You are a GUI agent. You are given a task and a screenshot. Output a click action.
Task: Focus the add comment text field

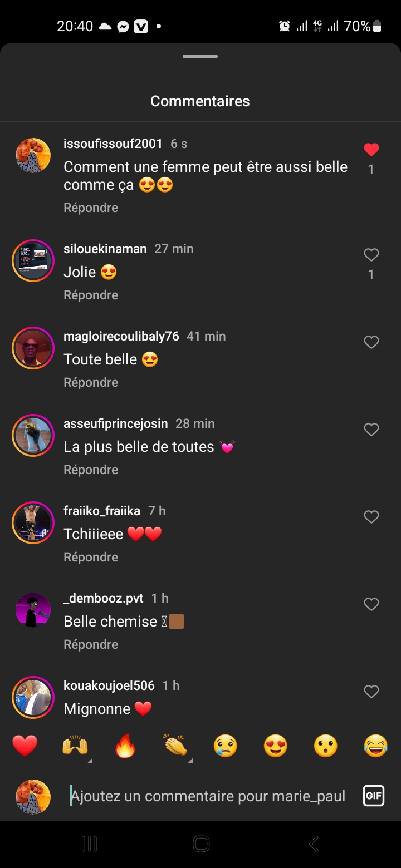tap(209, 796)
